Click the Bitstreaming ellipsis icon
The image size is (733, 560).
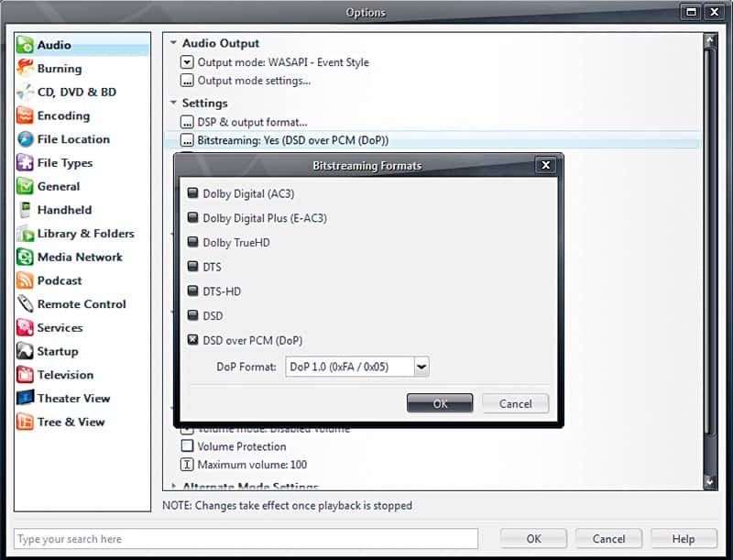[x=187, y=140]
